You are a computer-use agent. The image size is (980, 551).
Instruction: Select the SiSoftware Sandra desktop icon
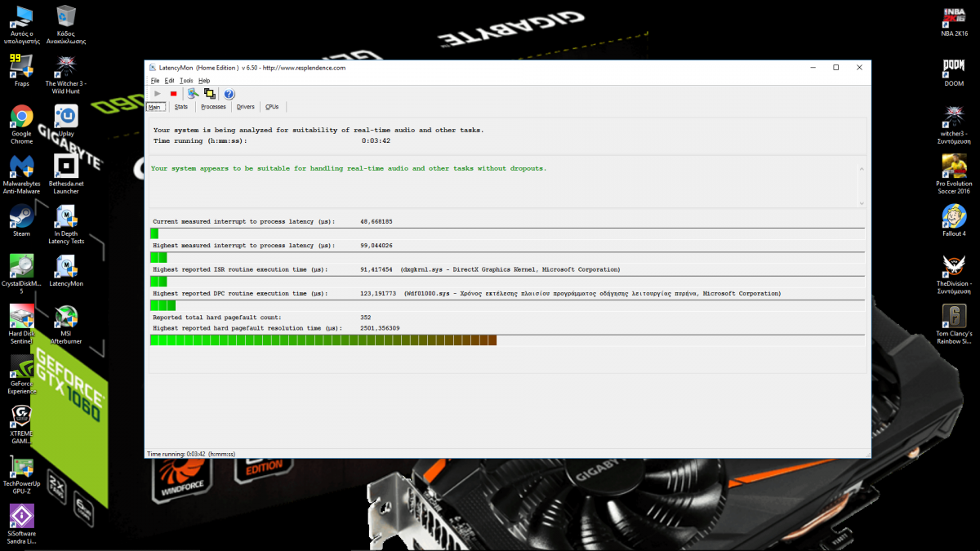point(21,524)
